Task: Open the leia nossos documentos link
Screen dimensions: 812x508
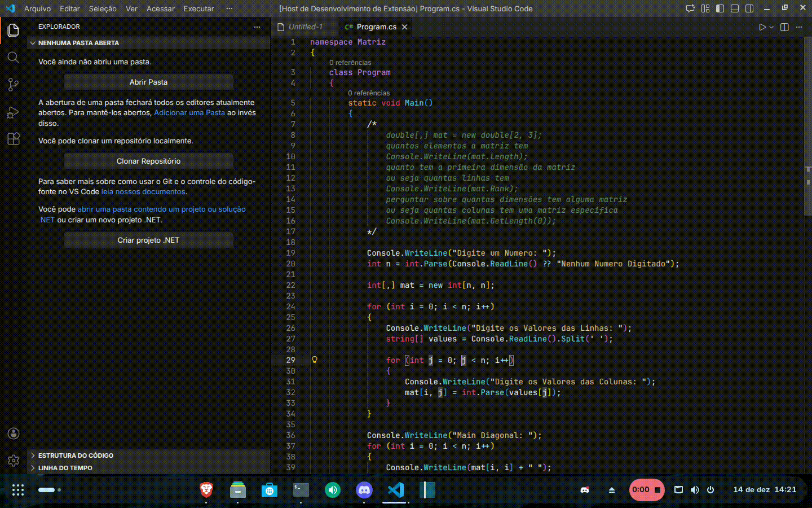Action: tap(143, 192)
